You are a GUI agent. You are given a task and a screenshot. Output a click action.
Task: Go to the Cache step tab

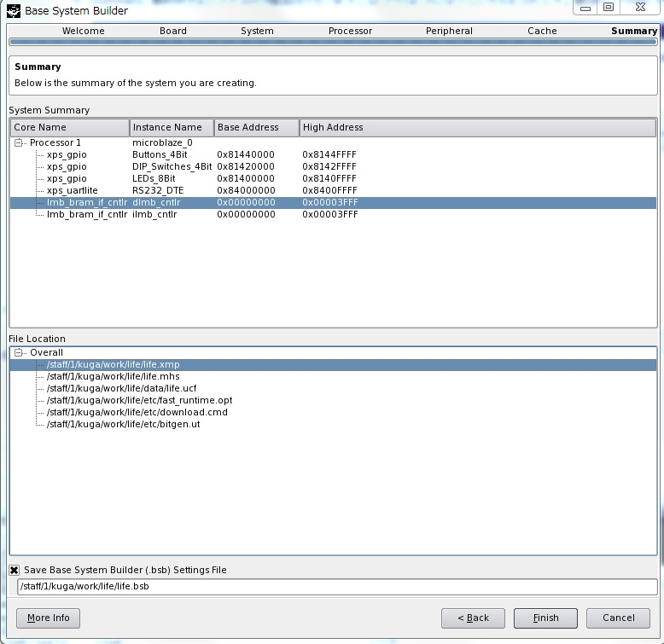click(542, 31)
